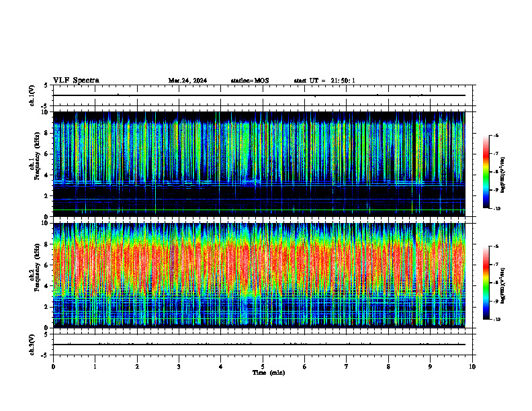
Task: Click time axis tick "4" at bottom
Action: pyautogui.click(x=221, y=367)
